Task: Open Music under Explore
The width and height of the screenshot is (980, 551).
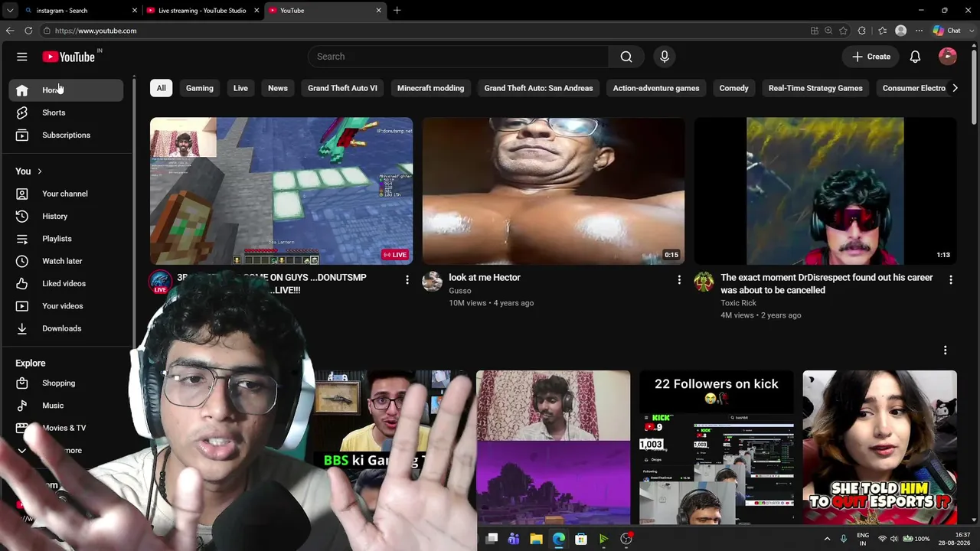Action: 66,406
